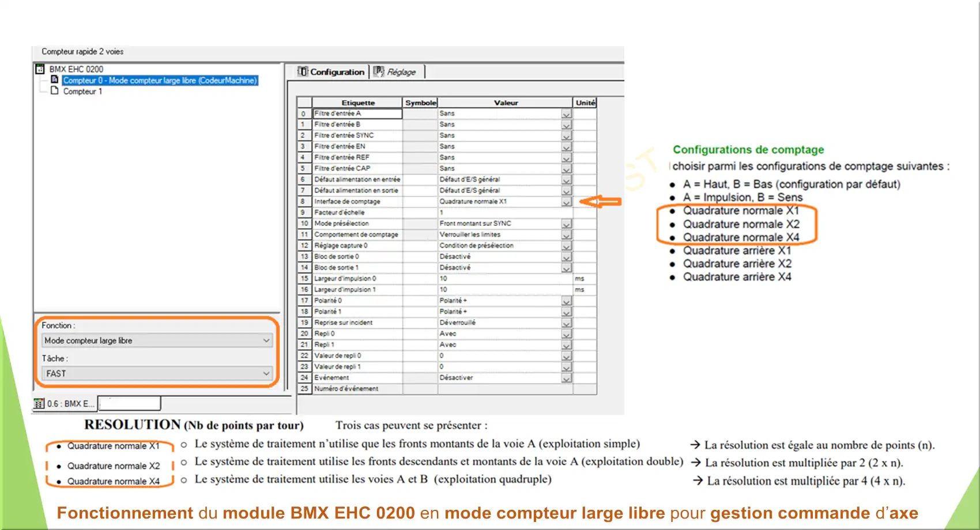
Task: Open Mode présélection value dropdown
Action: point(566,224)
